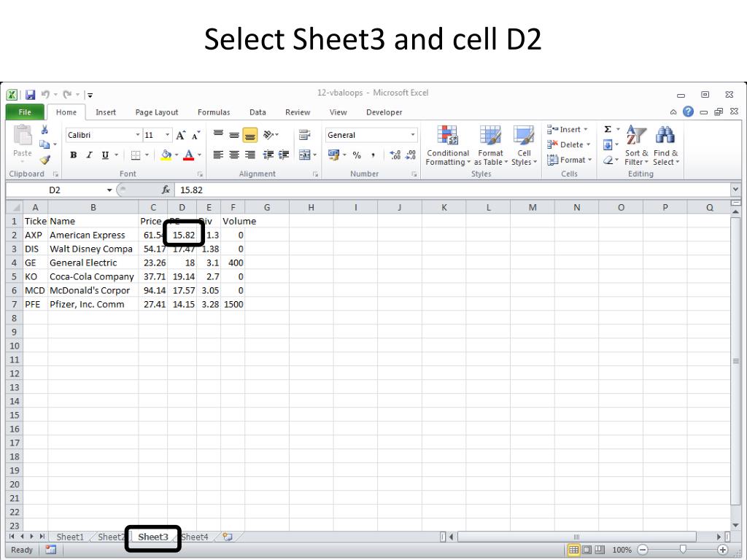This screenshot has height=560, width=747.
Task: Switch to the Developer tab
Action: pos(384,112)
